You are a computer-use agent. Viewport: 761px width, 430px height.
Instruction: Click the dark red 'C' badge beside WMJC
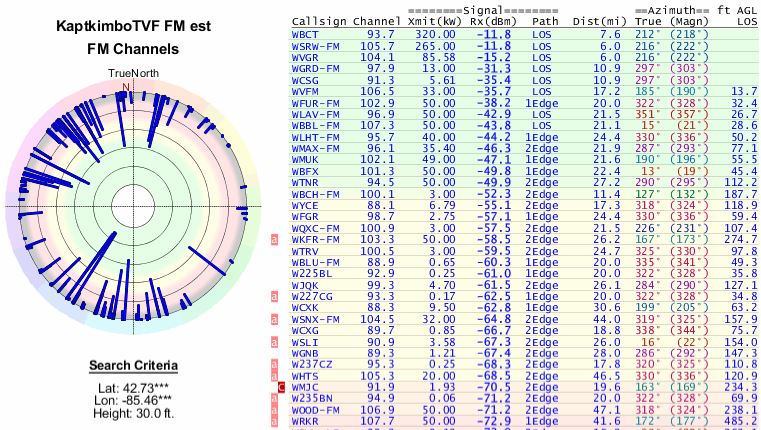point(282,386)
